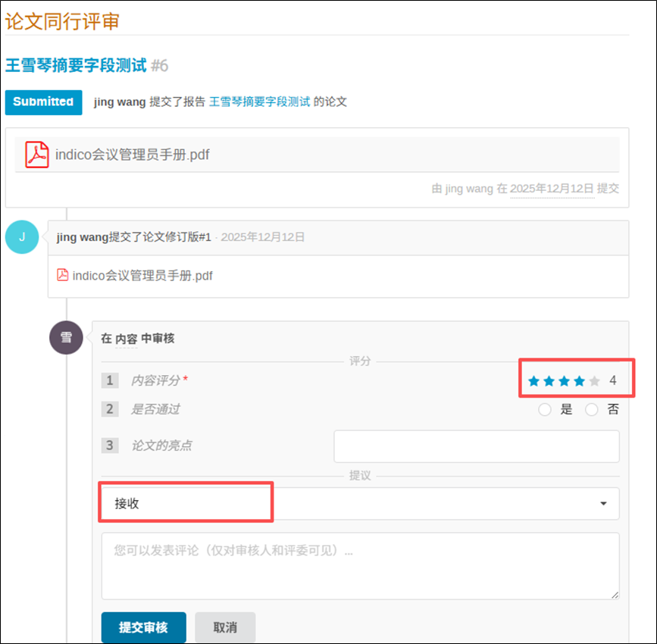Click the 论文的亮点 text field
Screen dimensions: 657x644
pyautogui.click(x=476, y=446)
